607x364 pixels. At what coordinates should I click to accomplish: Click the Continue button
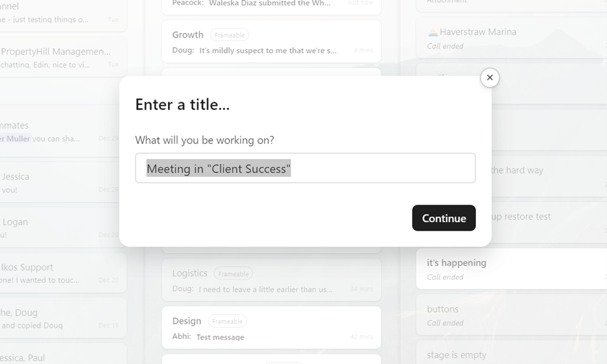(444, 218)
